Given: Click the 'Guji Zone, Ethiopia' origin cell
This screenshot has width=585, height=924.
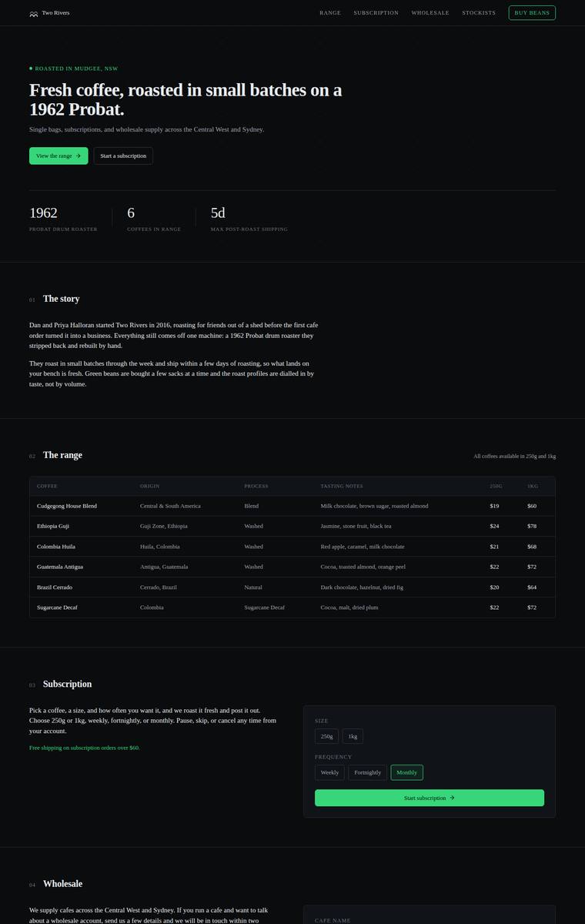Looking at the screenshot, I should pyautogui.click(x=164, y=526).
